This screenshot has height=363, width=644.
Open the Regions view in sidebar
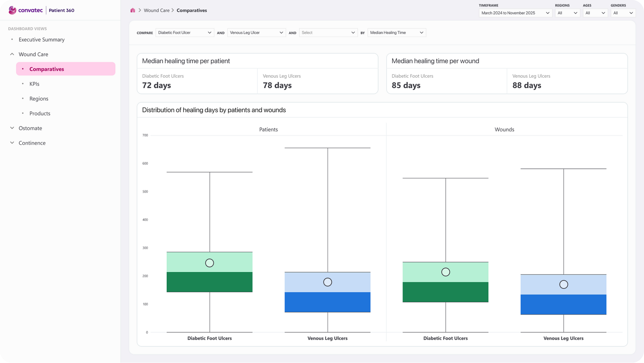pyautogui.click(x=39, y=99)
